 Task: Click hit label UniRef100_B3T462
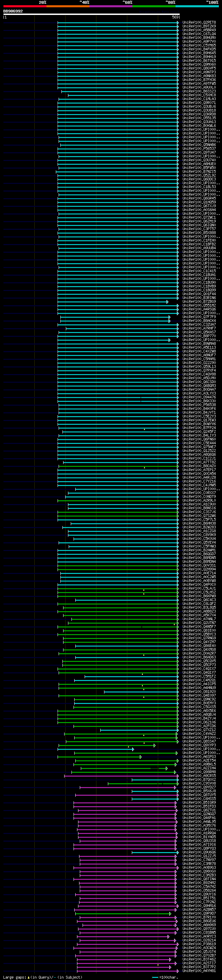[199, 959]
